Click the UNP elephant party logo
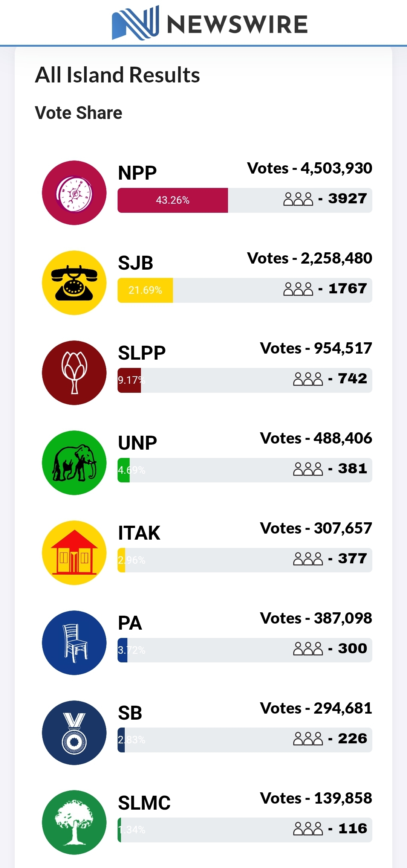Viewport: 407px width, 868px height. [x=74, y=463]
